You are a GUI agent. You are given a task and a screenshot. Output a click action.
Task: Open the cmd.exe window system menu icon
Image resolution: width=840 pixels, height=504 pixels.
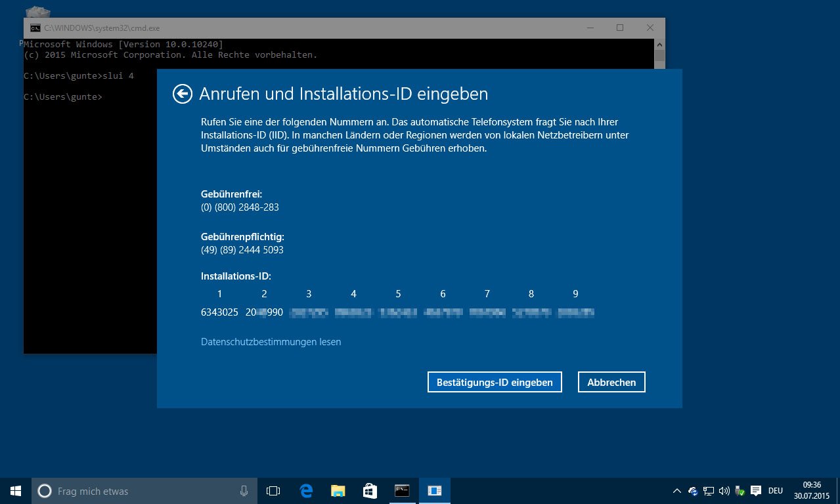[x=35, y=28]
